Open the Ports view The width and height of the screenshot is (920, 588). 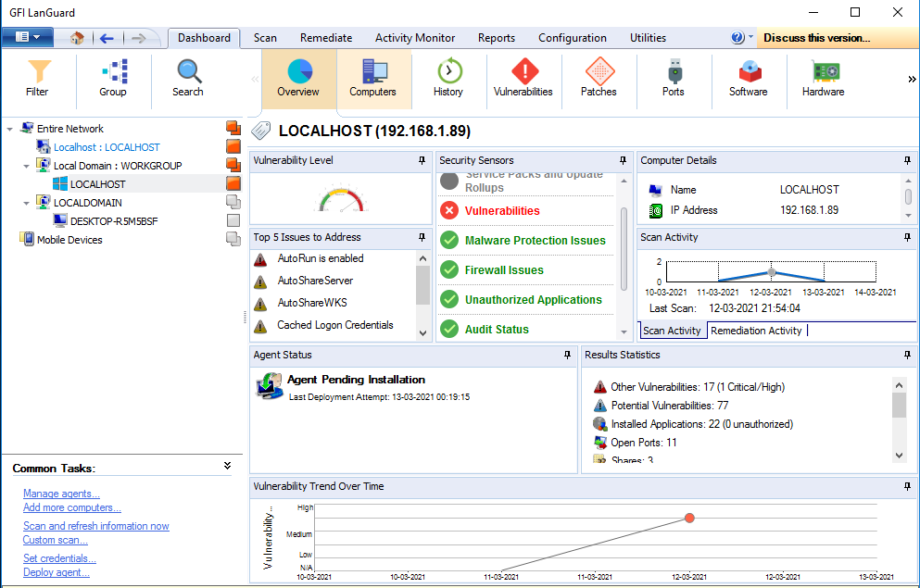point(674,79)
